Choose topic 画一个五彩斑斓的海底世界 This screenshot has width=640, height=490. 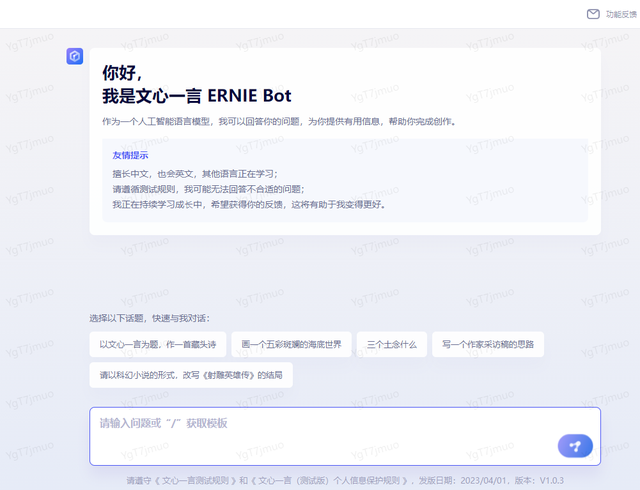[x=291, y=344]
